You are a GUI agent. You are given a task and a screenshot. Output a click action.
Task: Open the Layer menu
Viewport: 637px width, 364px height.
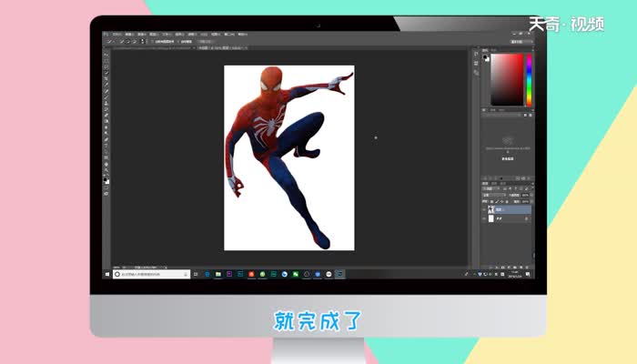(153, 35)
